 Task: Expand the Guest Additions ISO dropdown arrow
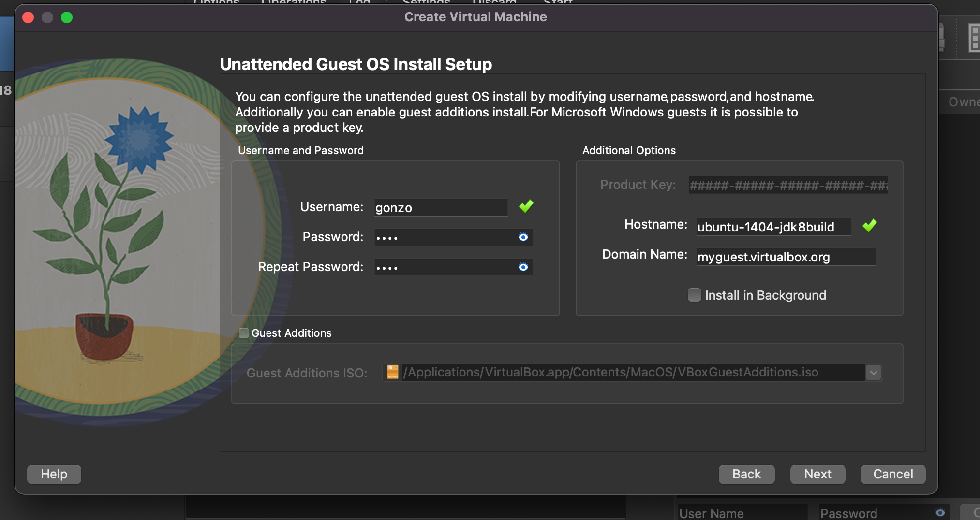[874, 373]
